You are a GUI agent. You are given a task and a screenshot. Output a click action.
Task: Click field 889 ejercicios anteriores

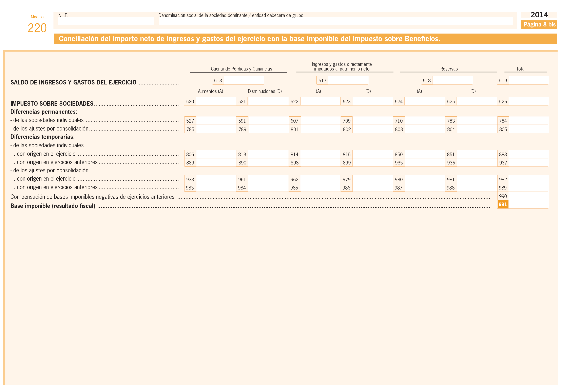click(x=216, y=163)
